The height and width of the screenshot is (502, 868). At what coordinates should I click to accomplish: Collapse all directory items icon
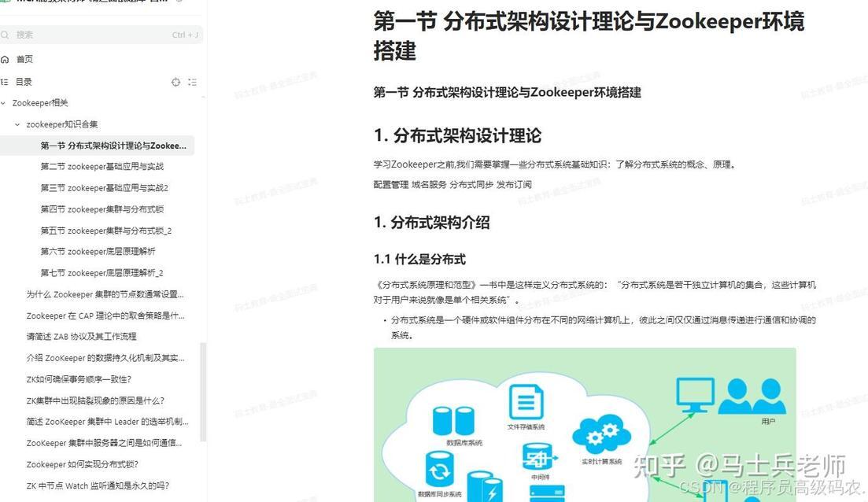(192, 82)
